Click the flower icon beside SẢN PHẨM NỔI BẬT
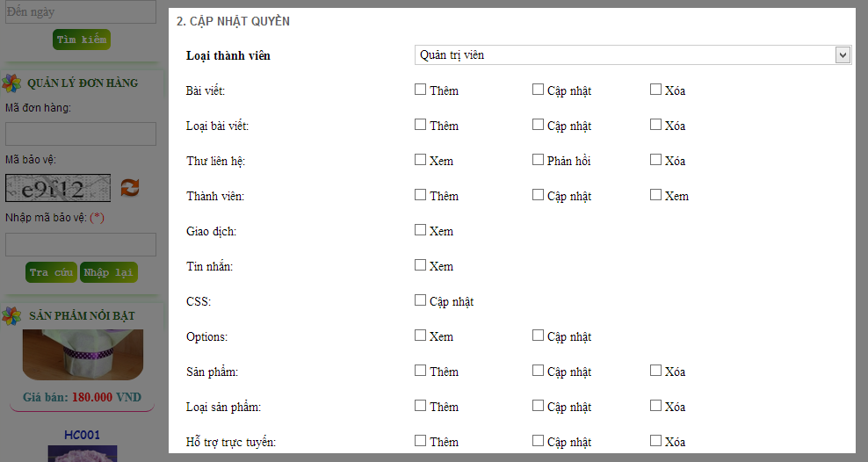Screen dimensions: 868x462 pos(11,316)
